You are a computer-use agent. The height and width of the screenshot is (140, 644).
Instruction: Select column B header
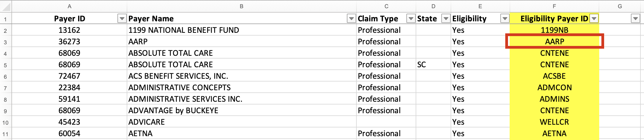pos(241,6)
